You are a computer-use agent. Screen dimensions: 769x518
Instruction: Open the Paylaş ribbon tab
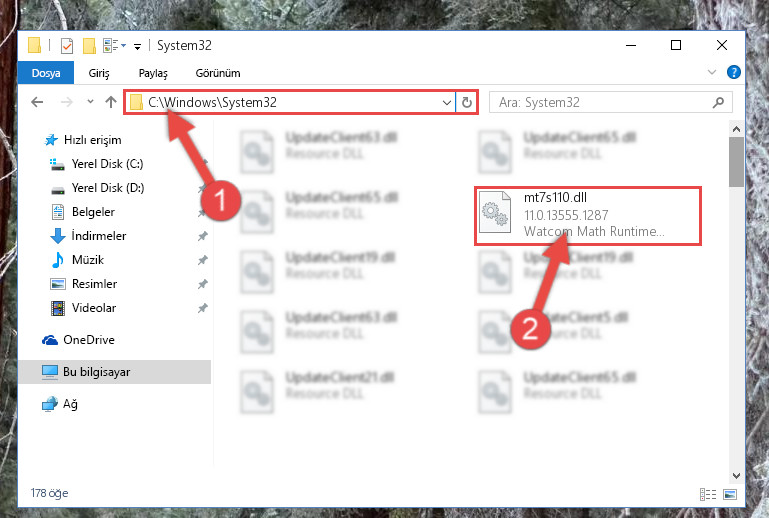coord(153,73)
